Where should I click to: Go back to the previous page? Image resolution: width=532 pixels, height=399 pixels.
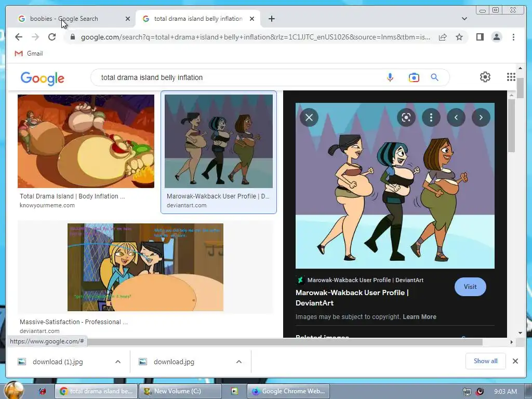(x=19, y=37)
